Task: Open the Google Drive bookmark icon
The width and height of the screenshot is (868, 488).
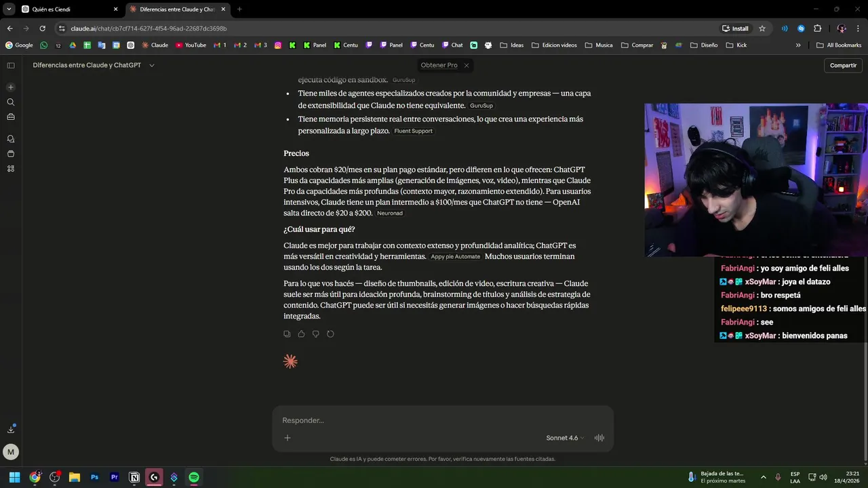Action: click(73, 45)
